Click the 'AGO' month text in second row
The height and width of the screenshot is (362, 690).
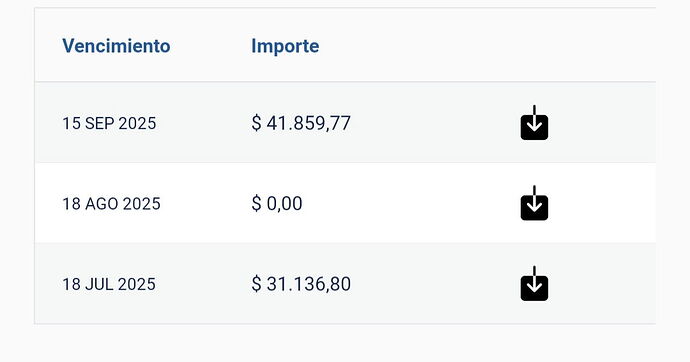click(x=102, y=204)
